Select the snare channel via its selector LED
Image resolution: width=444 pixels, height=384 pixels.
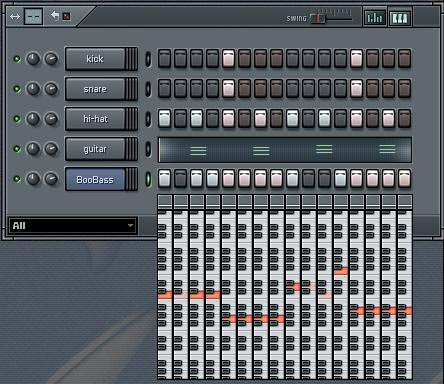click(x=148, y=89)
